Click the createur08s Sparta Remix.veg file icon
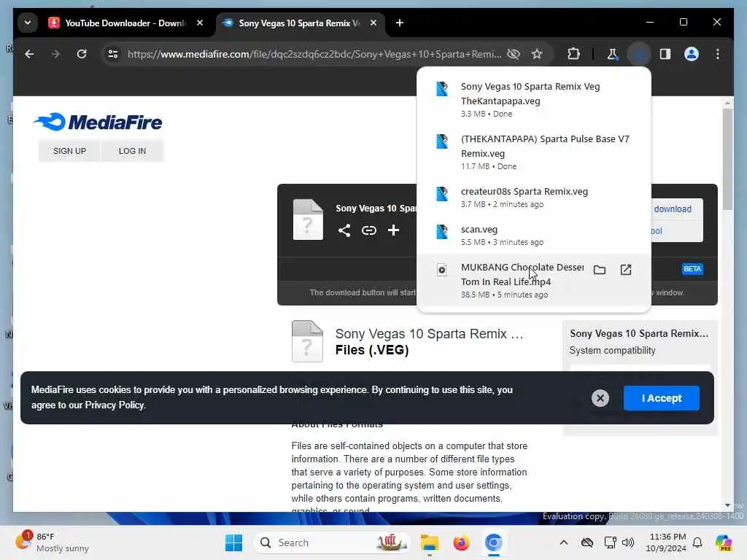Image resolution: width=747 pixels, height=560 pixels. [441, 193]
